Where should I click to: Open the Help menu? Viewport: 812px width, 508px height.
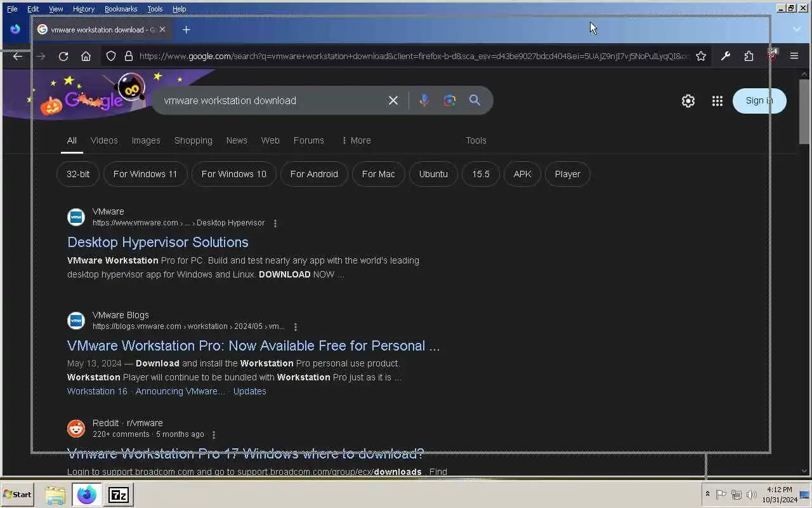point(180,9)
